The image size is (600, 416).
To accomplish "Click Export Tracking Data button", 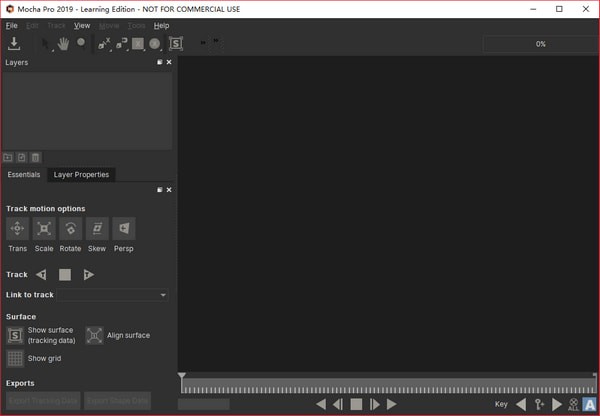I will point(43,401).
